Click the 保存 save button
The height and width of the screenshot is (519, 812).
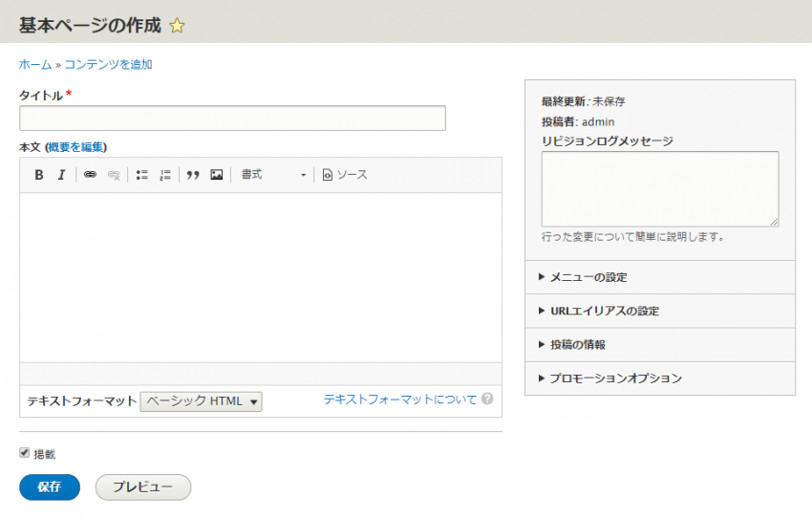(x=50, y=487)
